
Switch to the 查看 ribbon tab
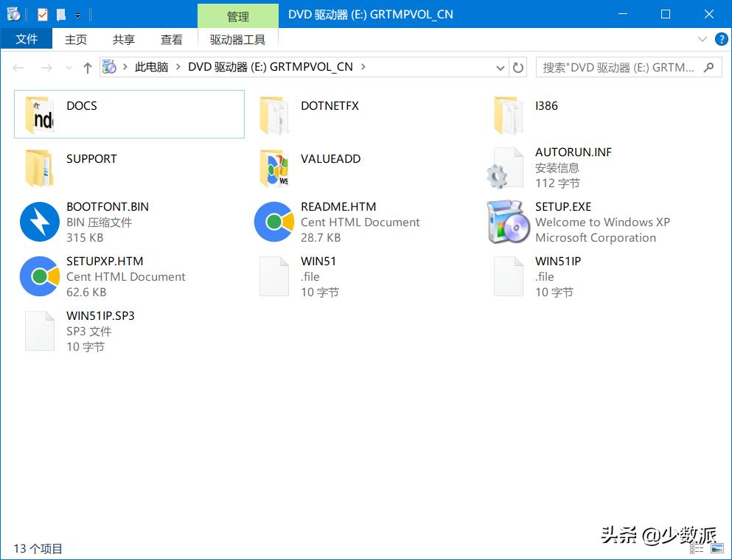[171, 39]
